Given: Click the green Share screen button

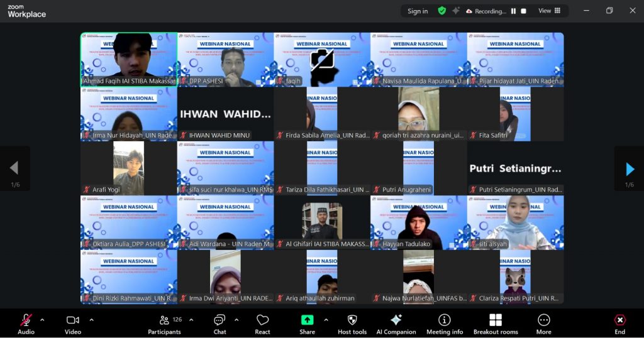Looking at the screenshot, I should [x=308, y=323].
